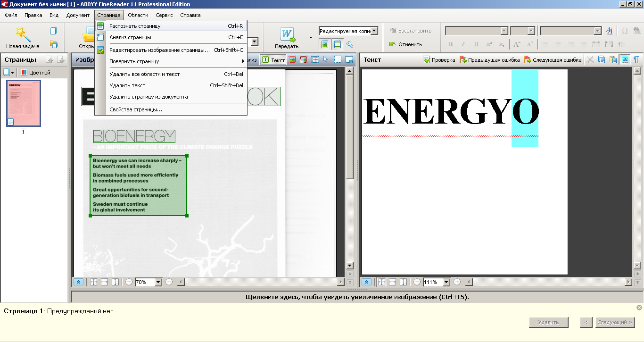Click fit to width icon in the image panel
The height and width of the screenshot is (342, 644).
(104, 282)
